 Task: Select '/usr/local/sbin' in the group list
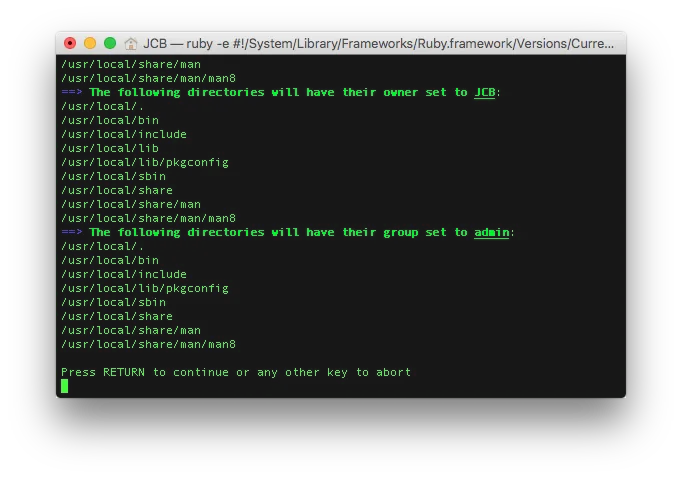114,302
